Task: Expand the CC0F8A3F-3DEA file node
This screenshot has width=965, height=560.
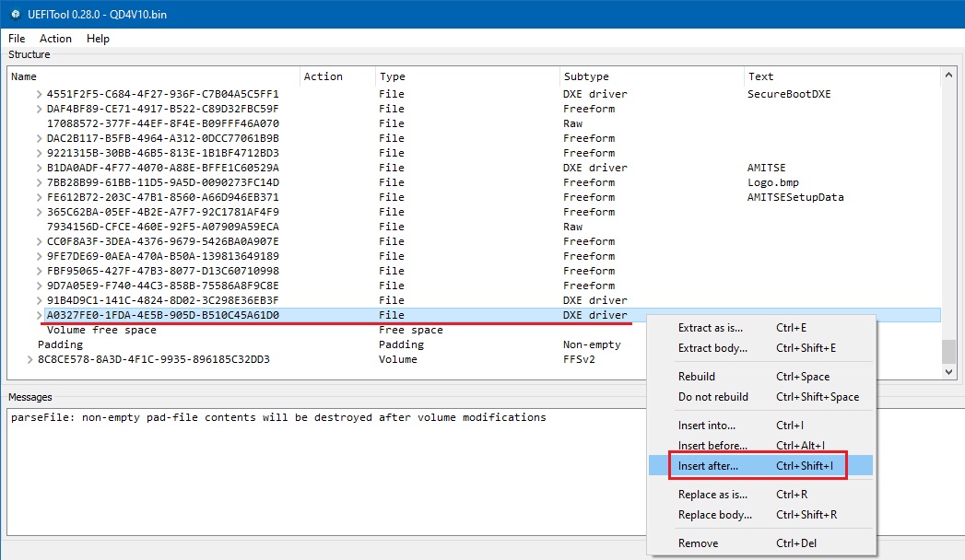Action: click(x=40, y=241)
